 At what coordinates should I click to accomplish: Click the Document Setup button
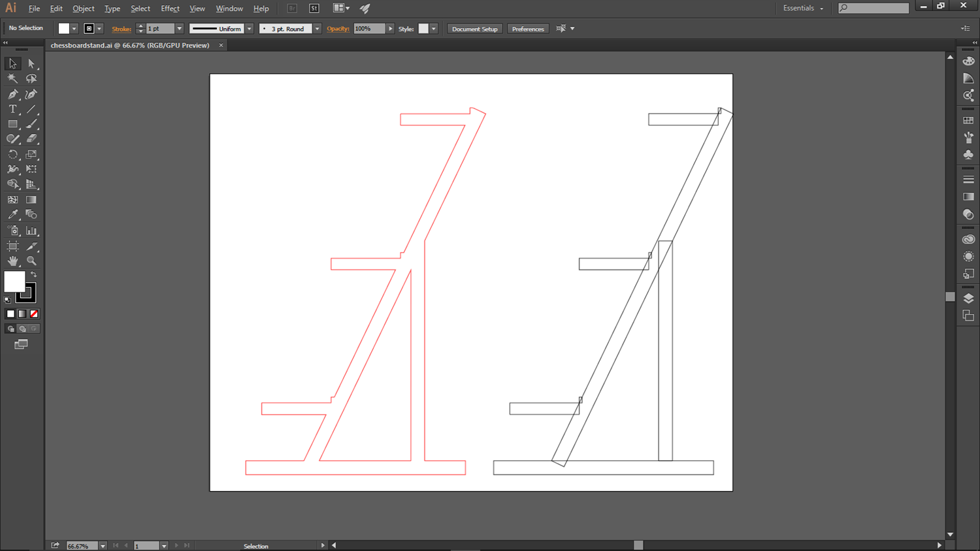click(x=475, y=29)
